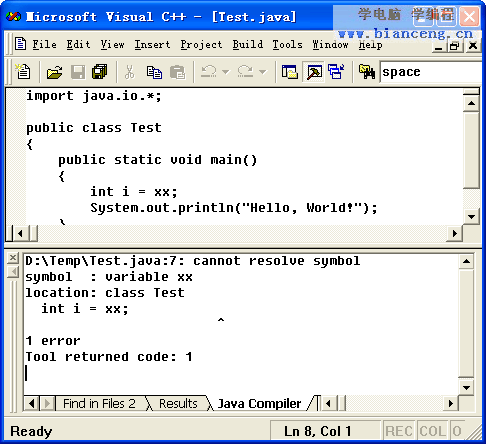Click error line 'D:\Temp\Test.java:7: cannot resolve symbol'
Screen dimensions: 486x444
coord(193,261)
